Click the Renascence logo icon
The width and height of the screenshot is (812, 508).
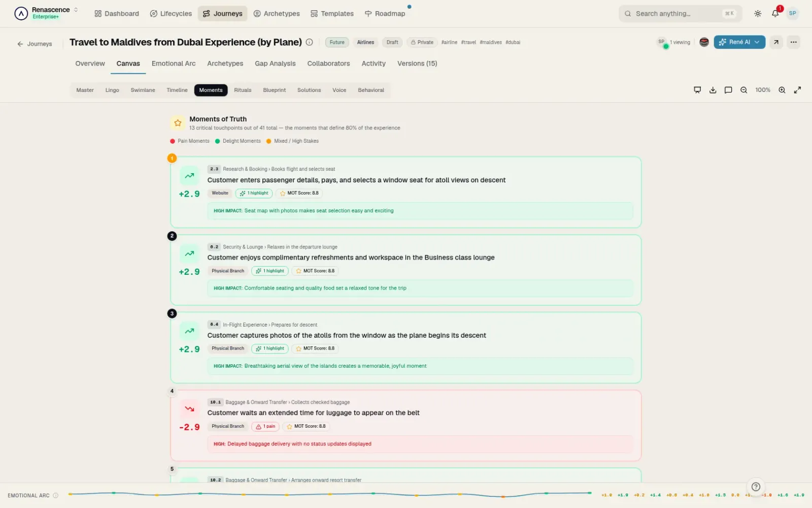[x=21, y=13]
